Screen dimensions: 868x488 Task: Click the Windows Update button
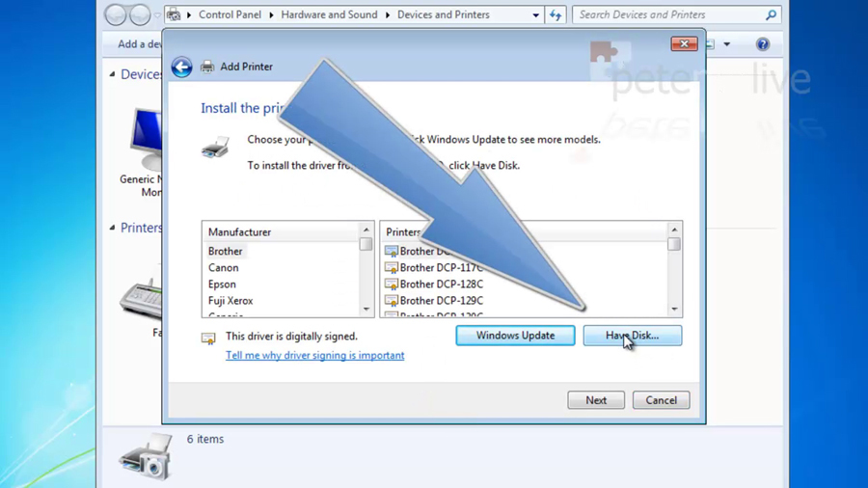pyautogui.click(x=515, y=336)
